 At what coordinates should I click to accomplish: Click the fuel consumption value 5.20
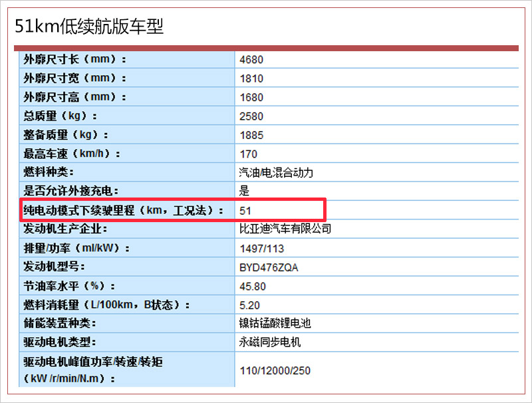[249, 305]
